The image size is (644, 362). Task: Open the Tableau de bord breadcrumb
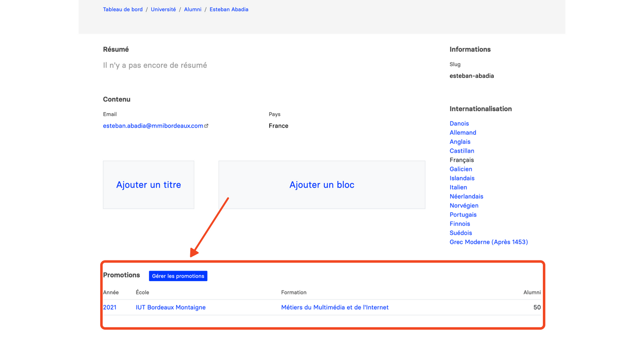123,10
